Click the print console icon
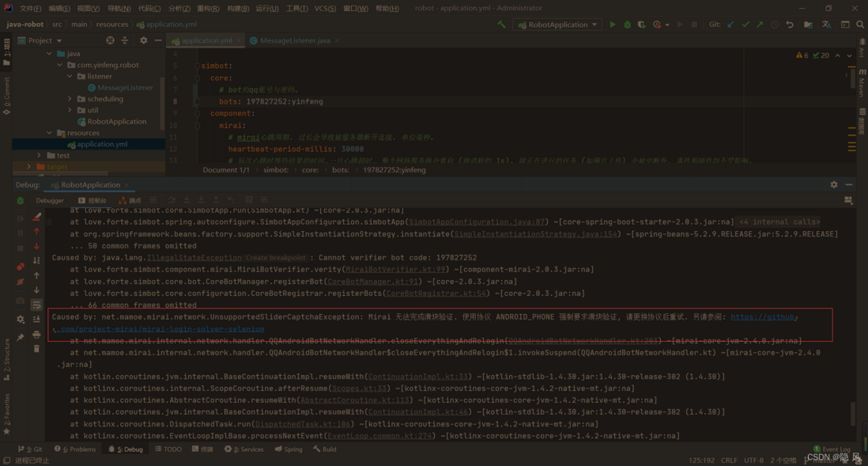 click(36, 334)
